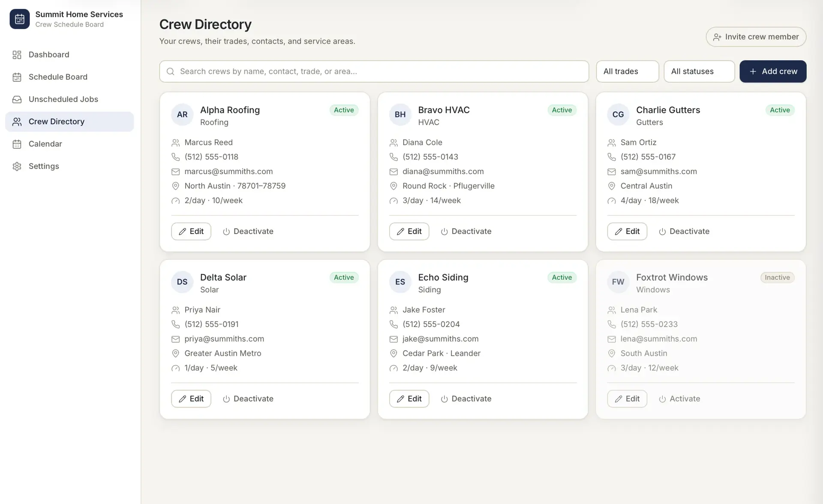Click the Summit Home Services calendar logo
This screenshot has height=504, width=823.
pyautogui.click(x=20, y=19)
